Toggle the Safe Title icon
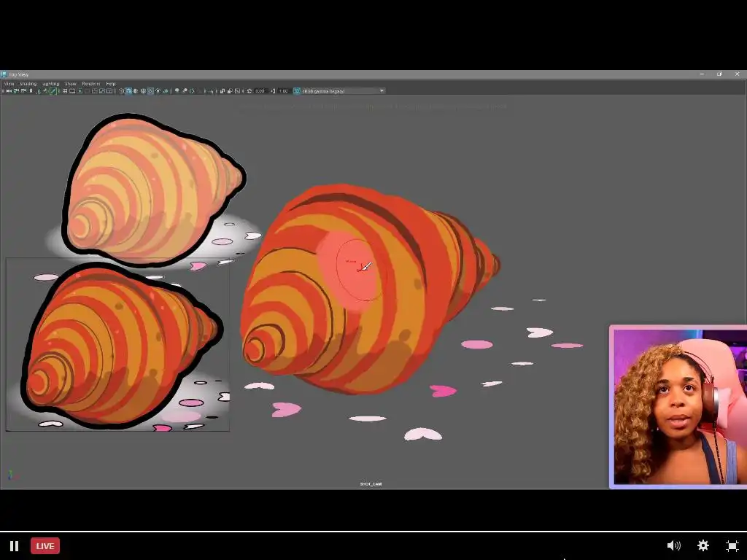Viewport: 747px width, 560px height. tap(109, 91)
